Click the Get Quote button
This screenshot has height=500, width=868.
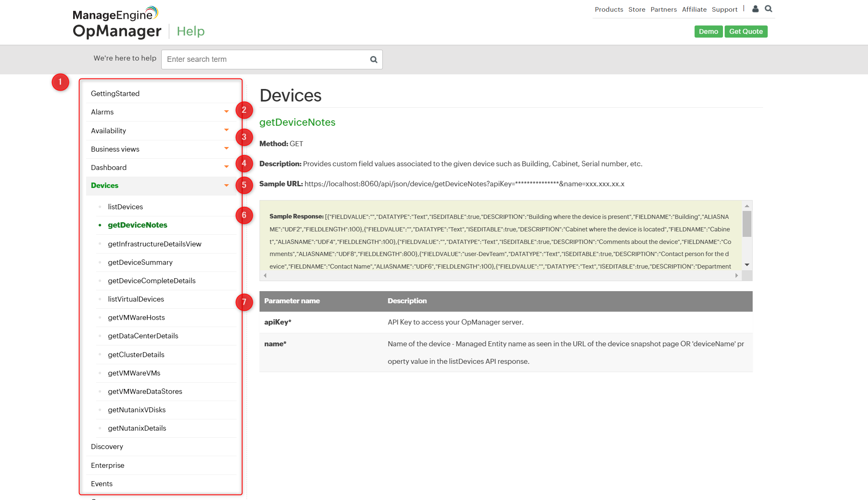coord(746,32)
